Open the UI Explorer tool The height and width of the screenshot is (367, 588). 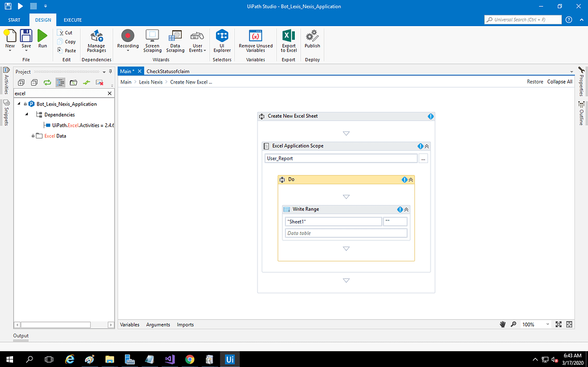coord(222,41)
